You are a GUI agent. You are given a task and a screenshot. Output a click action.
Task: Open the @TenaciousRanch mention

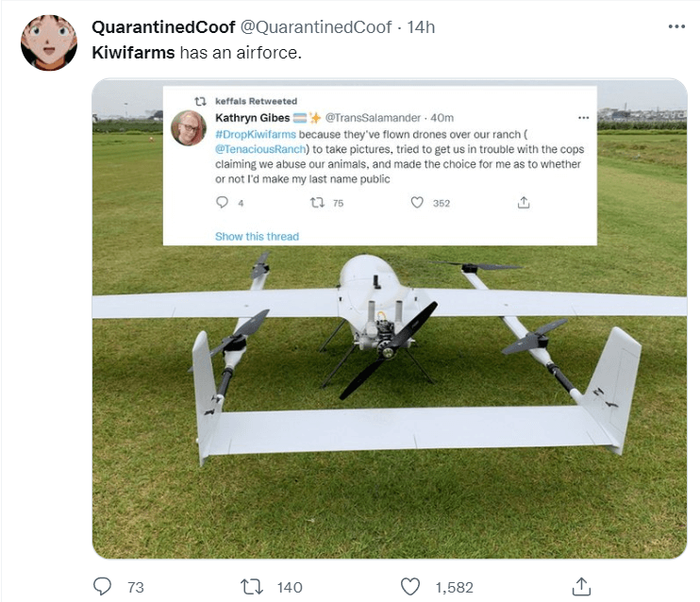pos(260,149)
